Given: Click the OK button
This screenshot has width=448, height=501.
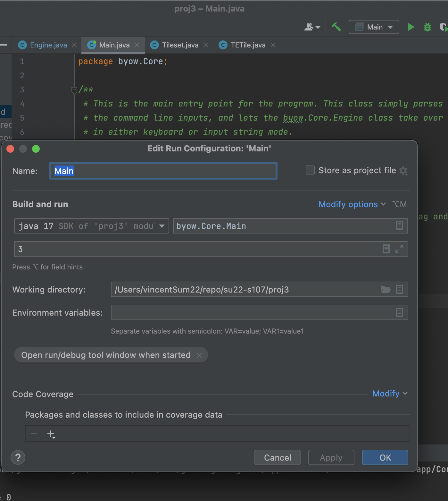Looking at the screenshot, I should click(385, 457).
